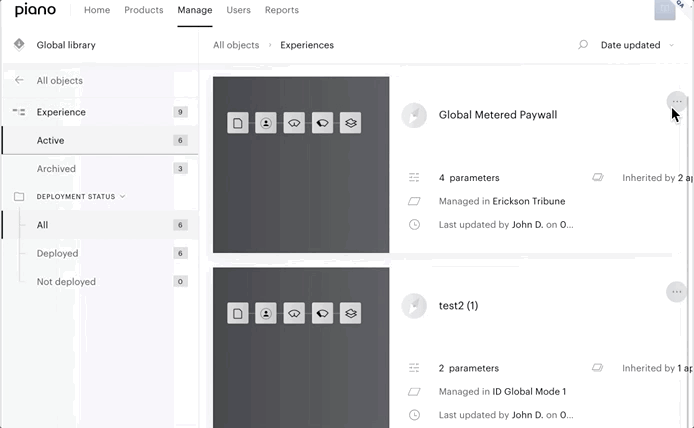Click the All objects breadcrumb link
The width and height of the screenshot is (694, 428).
tap(236, 45)
